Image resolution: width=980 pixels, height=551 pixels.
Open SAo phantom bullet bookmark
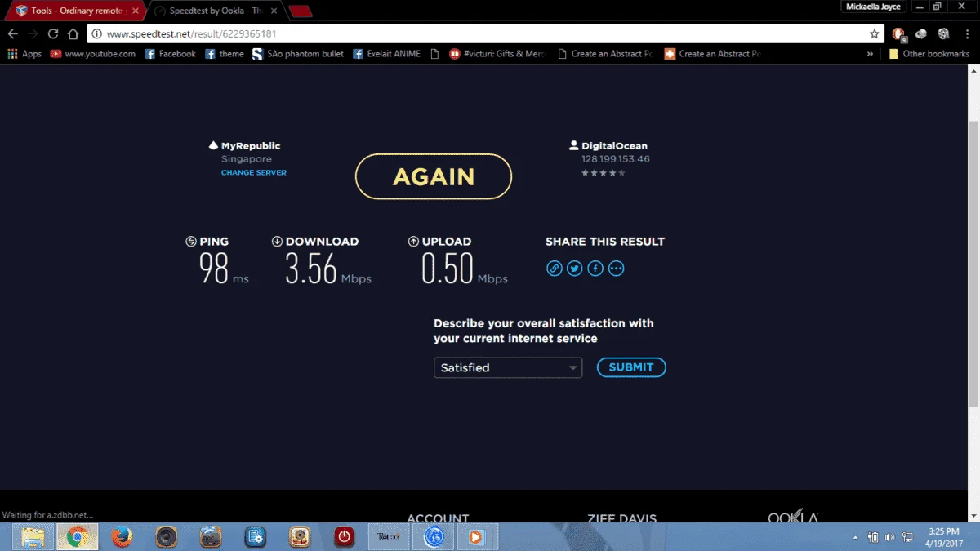298,54
